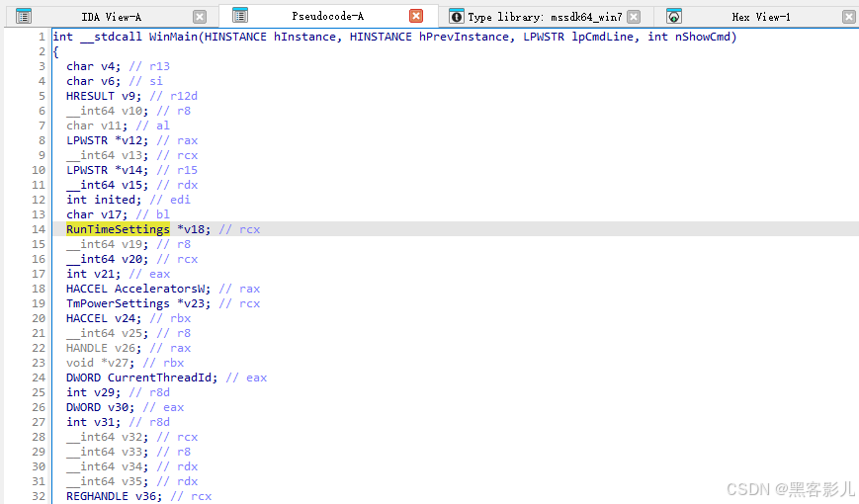This screenshot has width=859, height=504.
Task: Click void *v27 declaration
Action: click(x=100, y=362)
